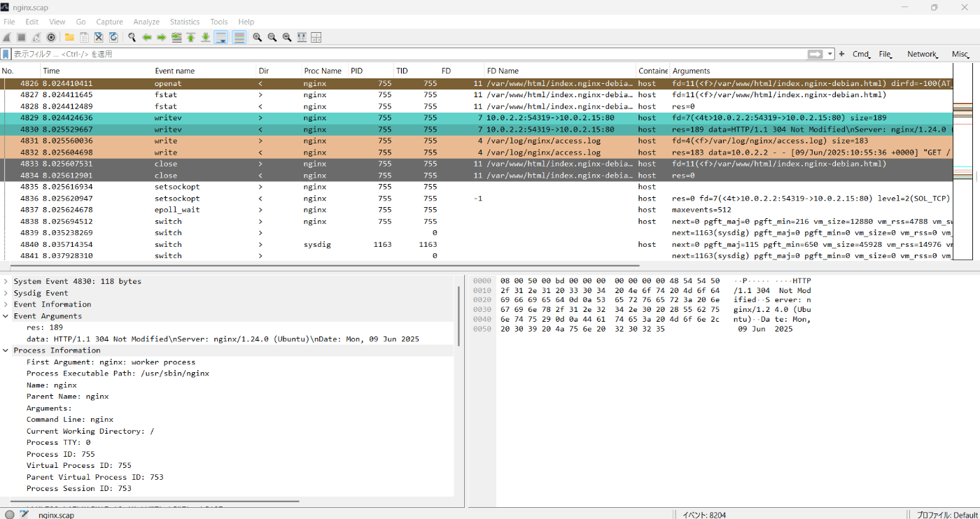Open the Tools menu
The width and height of the screenshot is (980, 519).
coord(219,22)
